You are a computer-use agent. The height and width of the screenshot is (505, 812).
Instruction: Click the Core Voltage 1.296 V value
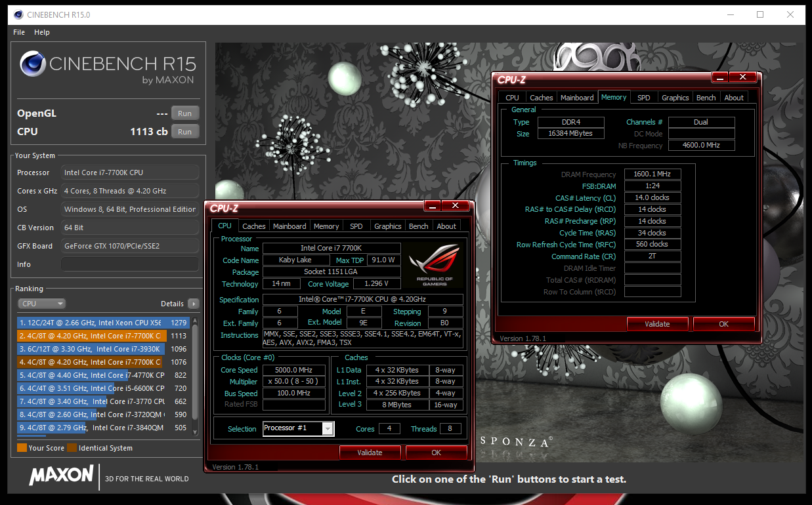click(377, 284)
